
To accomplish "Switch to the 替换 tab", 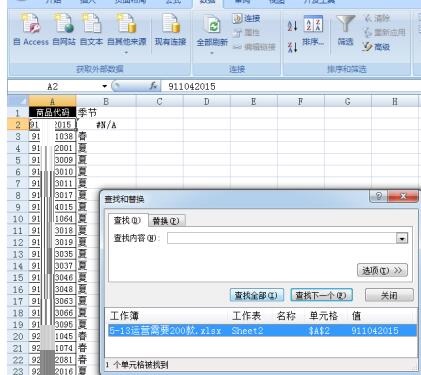I will point(166,221).
